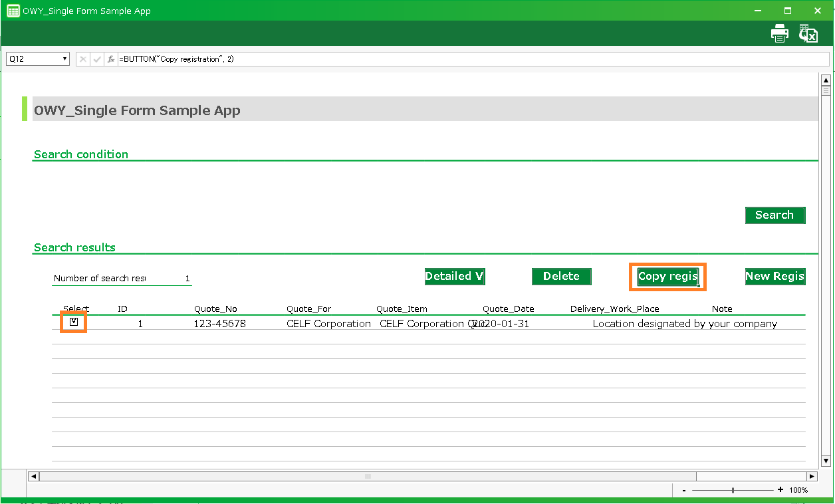Click the Excel export icon
Screen dimensions: 835x504
point(808,33)
